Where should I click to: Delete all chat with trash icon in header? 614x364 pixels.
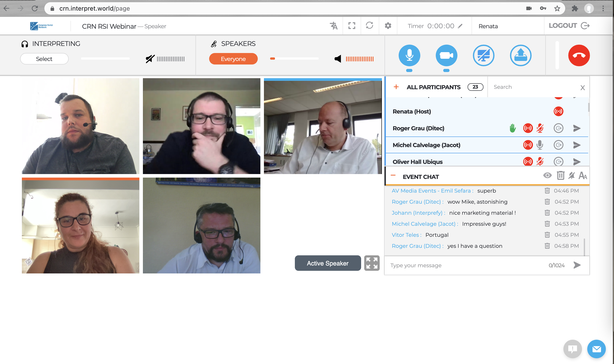click(561, 175)
